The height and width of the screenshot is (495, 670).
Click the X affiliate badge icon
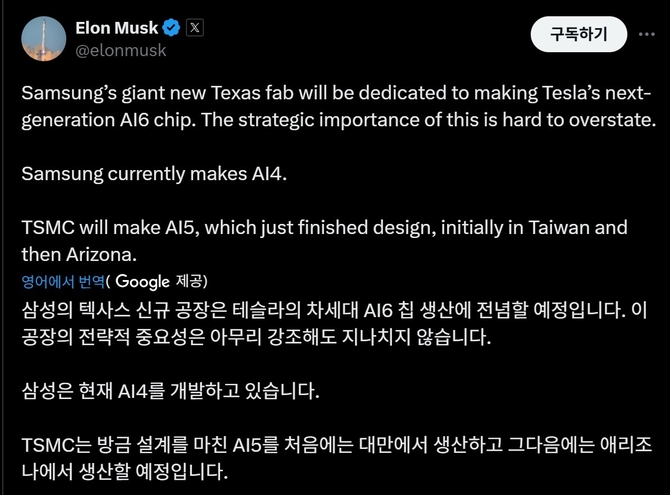point(195,27)
